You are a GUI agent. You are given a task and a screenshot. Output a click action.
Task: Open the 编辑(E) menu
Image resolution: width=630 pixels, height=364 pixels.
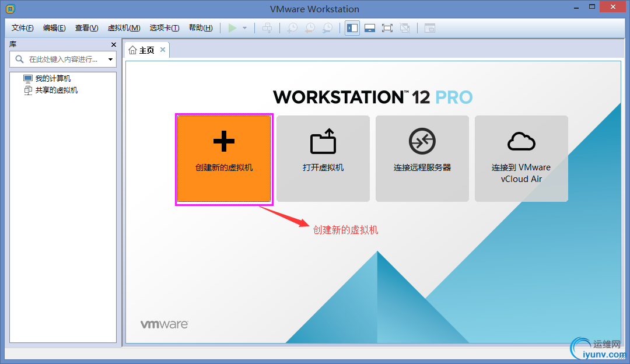(54, 28)
